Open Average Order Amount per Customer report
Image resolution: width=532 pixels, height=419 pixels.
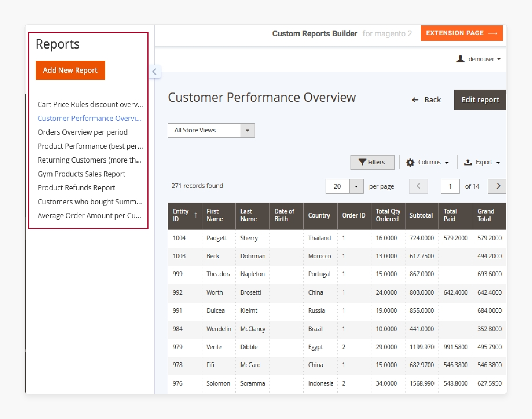90,216
